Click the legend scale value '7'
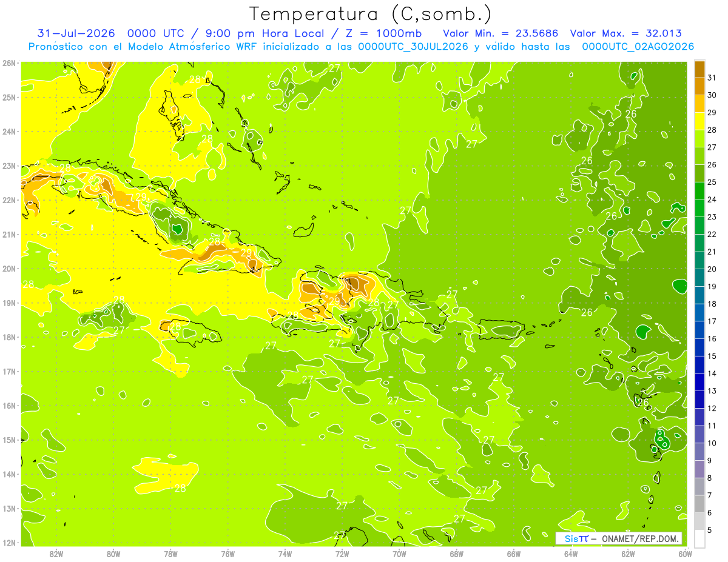The image size is (728, 562). click(x=710, y=495)
